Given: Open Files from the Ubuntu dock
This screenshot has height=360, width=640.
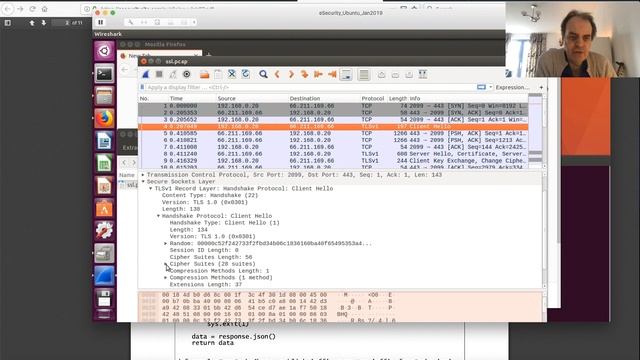Looking at the screenshot, I should [x=104, y=96].
